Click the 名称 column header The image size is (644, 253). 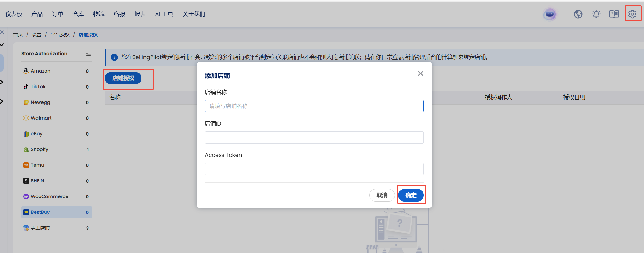(115, 97)
